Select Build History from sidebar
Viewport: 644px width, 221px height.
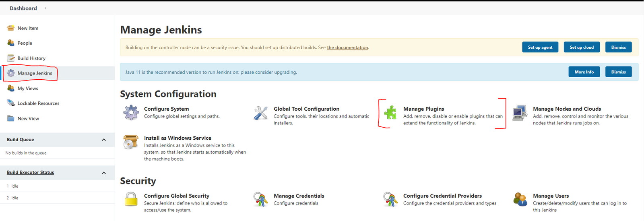tap(31, 58)
